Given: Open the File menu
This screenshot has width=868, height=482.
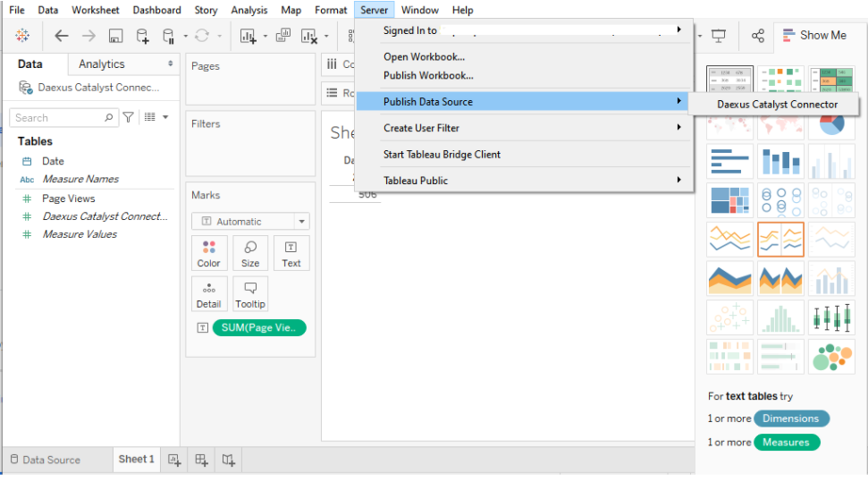Looking at the screenshot, I should click(x=17, y=10).
